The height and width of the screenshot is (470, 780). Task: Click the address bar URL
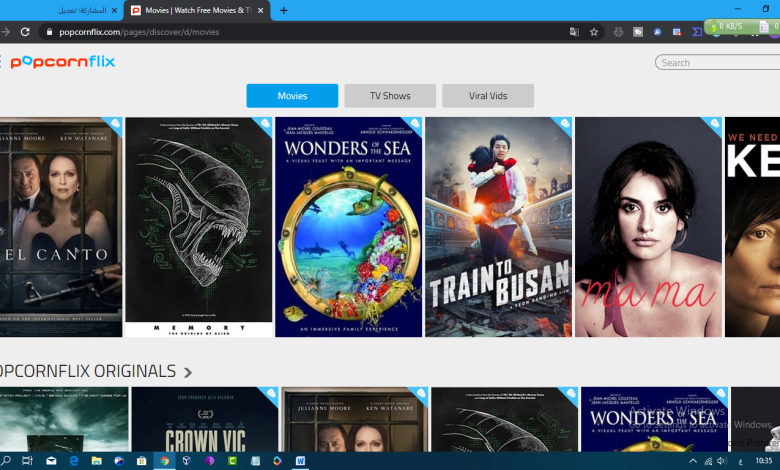pos(139,32)
